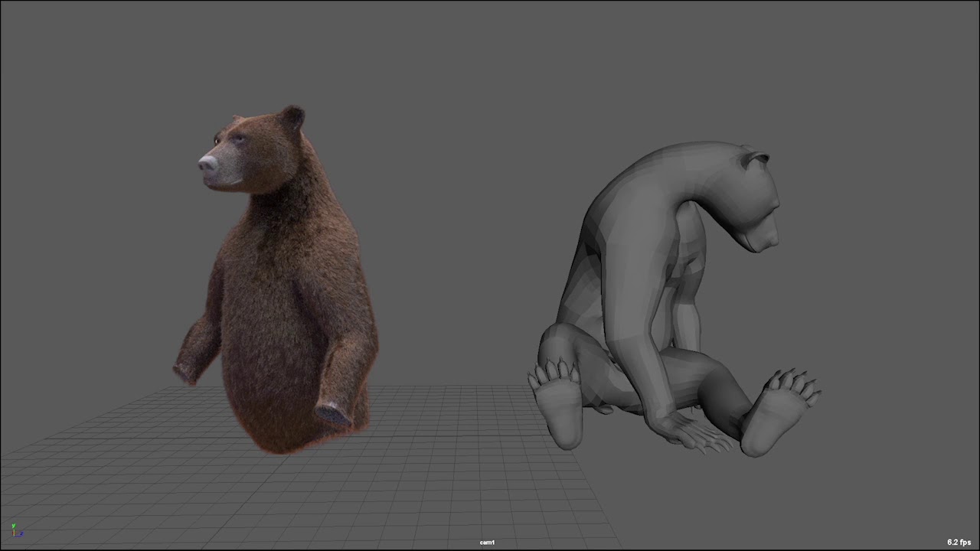
Task: Click the XYZ axis orientation icon
Action: coord(16,530)
